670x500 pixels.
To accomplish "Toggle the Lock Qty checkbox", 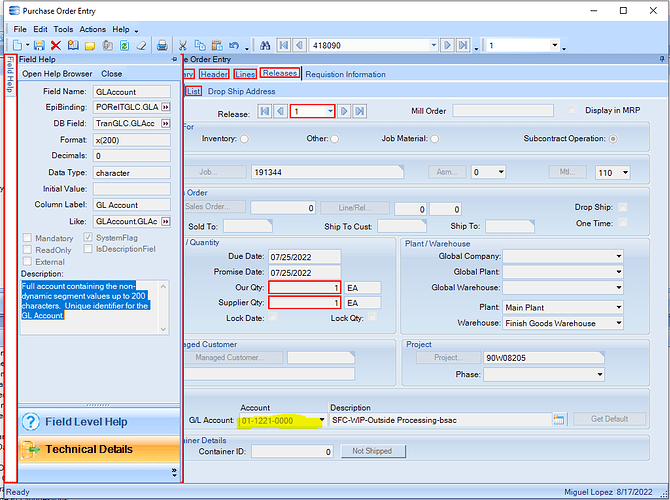I will [372, 317].
